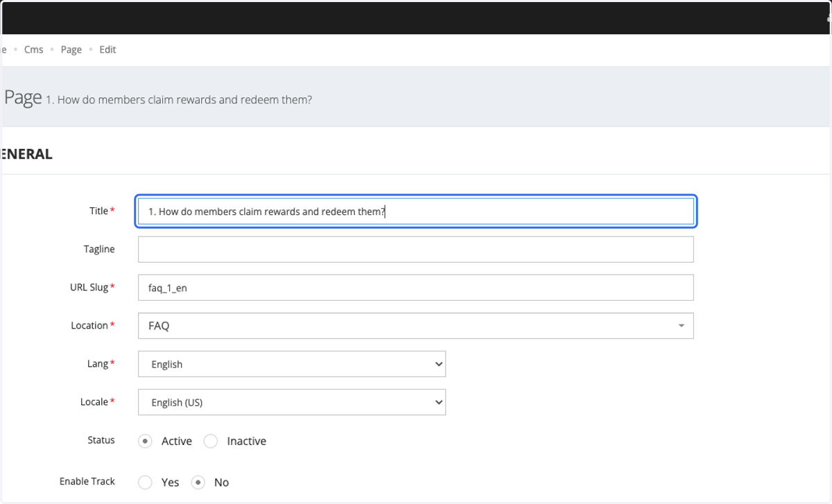Click the Title field label
Screen dimensions: 832x504
pos(98,211)
